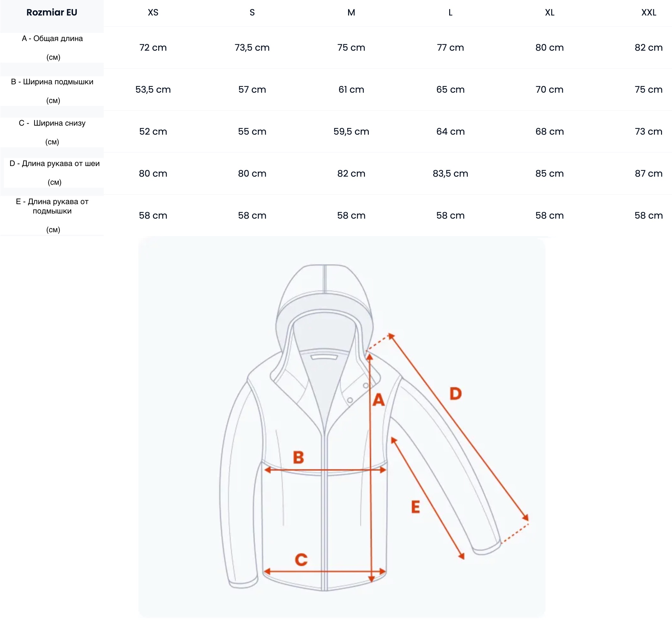
Task: Click the red letter D on jacket diagram
Action: (x=455, y=394)
